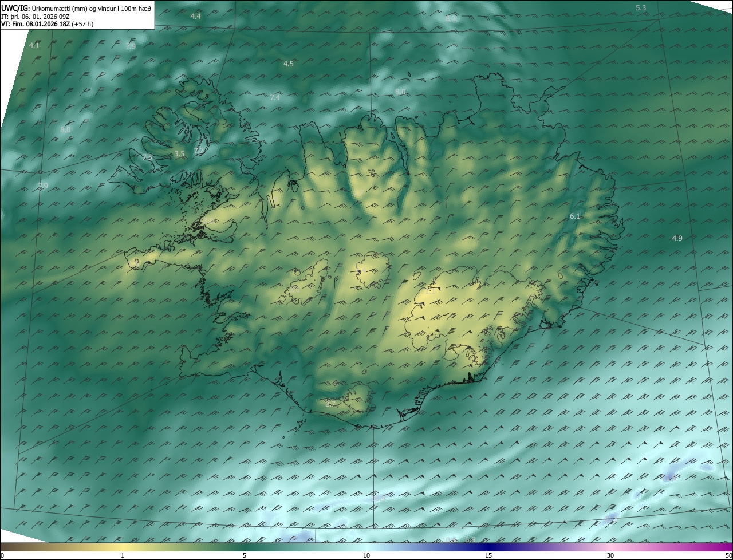Image resolution: width=733 pixels, height=560 pixels.
Task: Click the valid time line 'VT: Fim. 08.01.2026 18Z (+57 h)'
Action: pos(48,25)
